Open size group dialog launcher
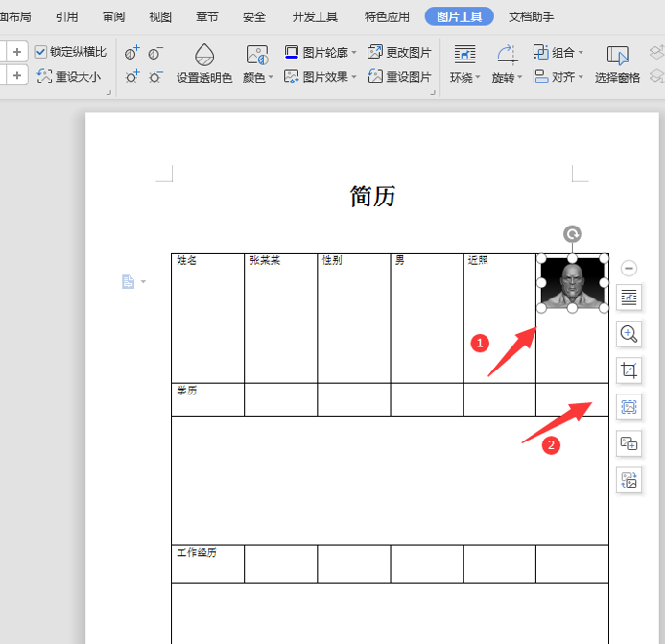This screenshot has height=644, width=665. pos(108,92)
